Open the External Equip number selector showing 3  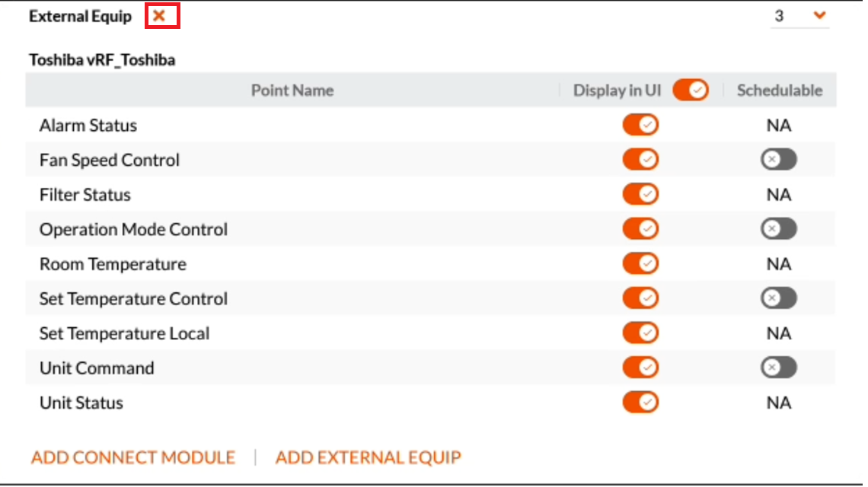tap(799, 15)
